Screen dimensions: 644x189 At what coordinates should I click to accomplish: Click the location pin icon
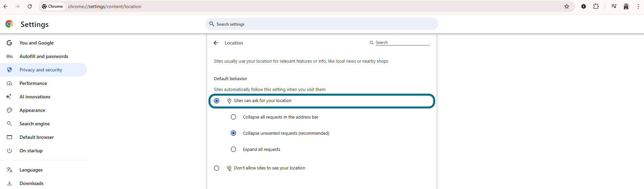click(x=229, y=101)
